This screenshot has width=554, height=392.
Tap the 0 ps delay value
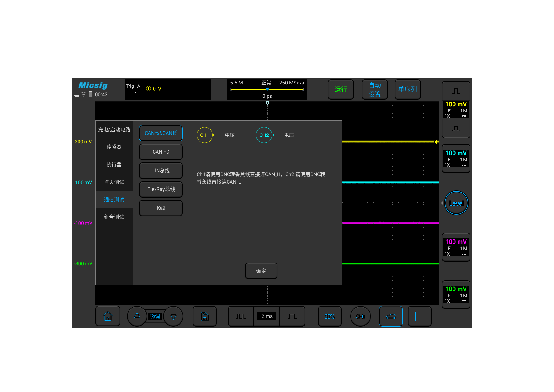pyautogui.click(x=267, y=96)
